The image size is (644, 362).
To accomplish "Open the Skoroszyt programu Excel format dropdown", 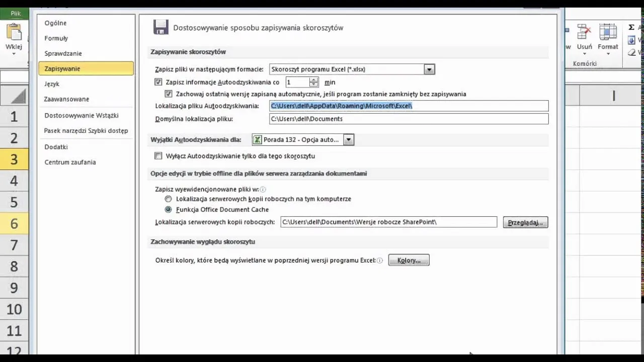I will (x=429, y=69).
